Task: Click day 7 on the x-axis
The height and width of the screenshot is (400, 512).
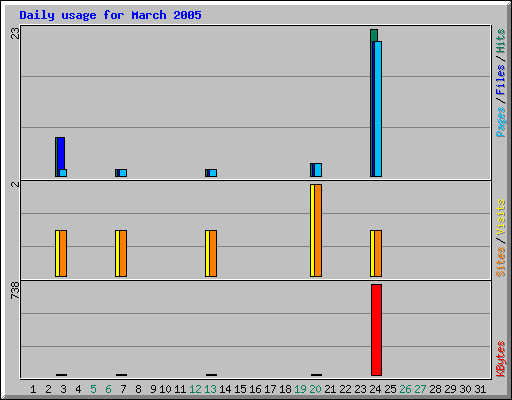Action: pos(123,389)
